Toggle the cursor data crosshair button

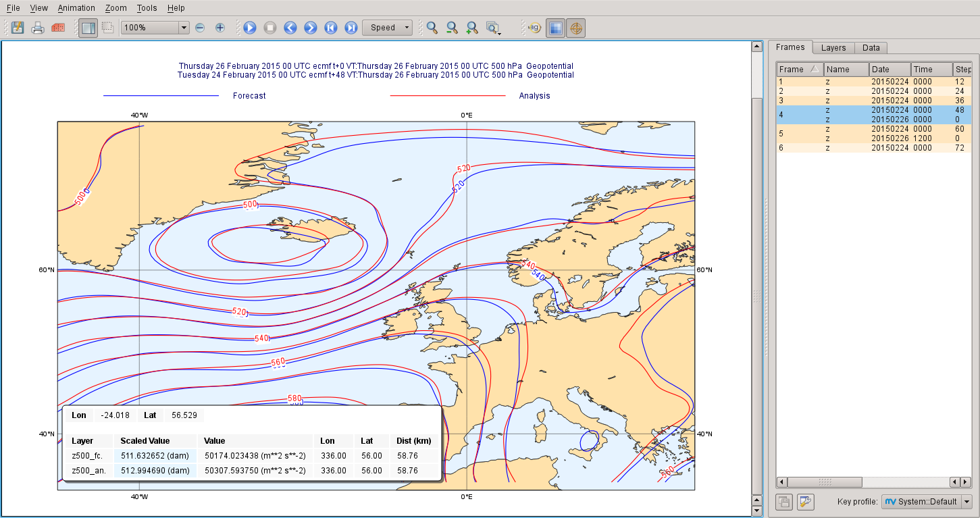tap(575, 28)
